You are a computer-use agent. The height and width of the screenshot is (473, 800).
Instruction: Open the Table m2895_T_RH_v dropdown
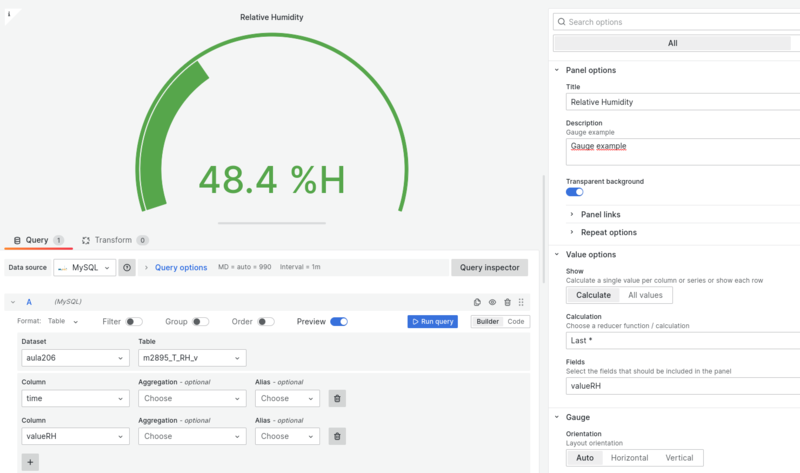click(192, 358)
